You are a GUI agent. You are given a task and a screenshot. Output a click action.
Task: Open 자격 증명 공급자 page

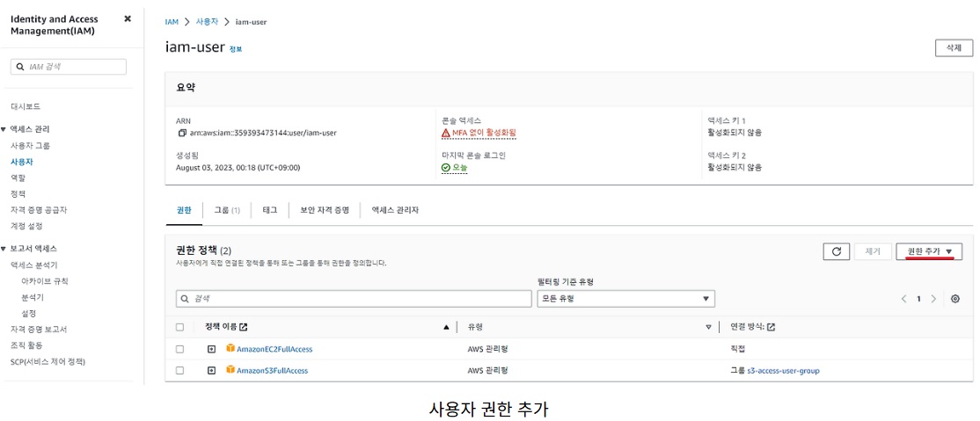click(39, 210)
